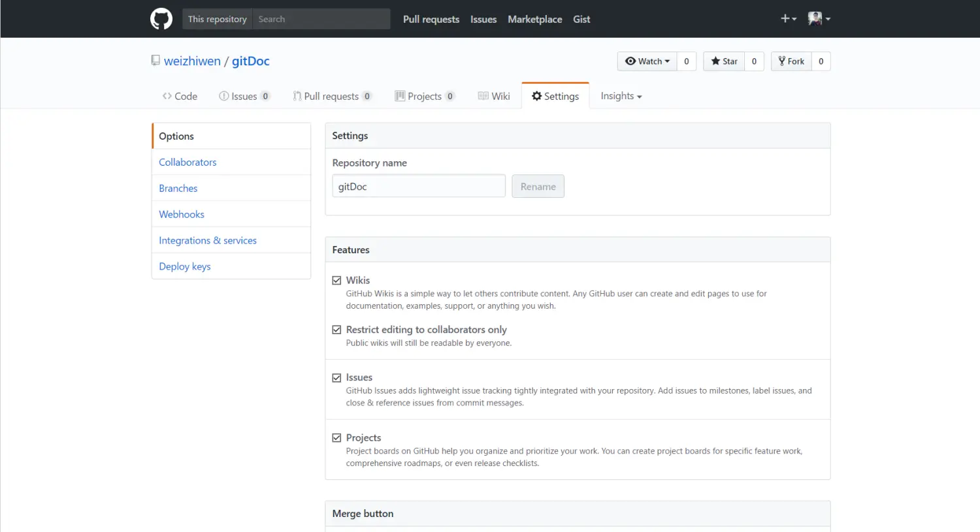The image size is (980, 532).
Task: Switch to the Issues repository tab
Action: [x=244, y=96]
